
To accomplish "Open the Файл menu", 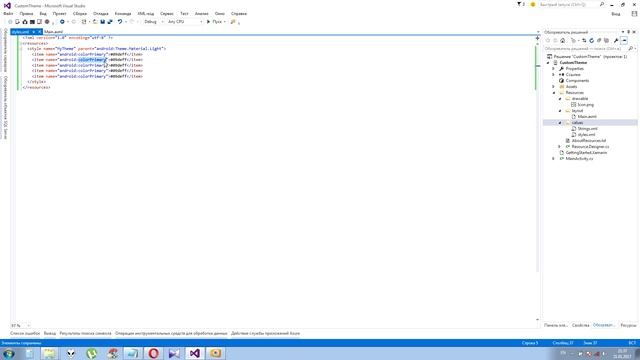I will coord(8,13).
